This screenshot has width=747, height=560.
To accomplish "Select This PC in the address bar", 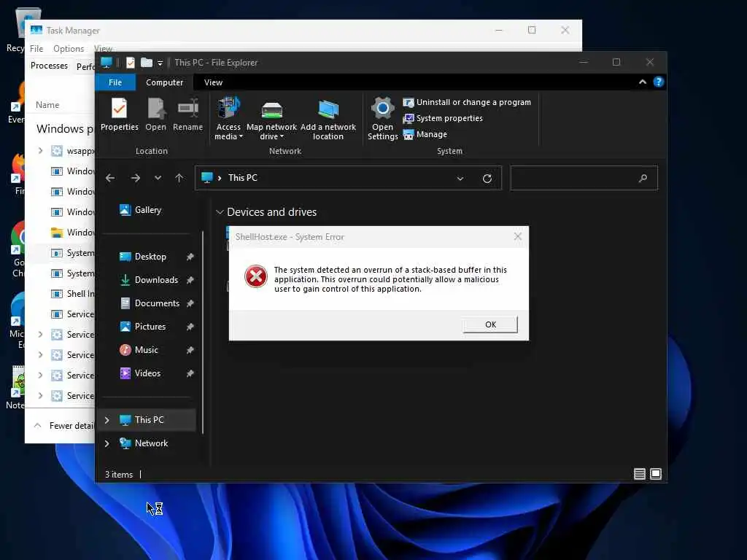I will click(x=242, y=178).
